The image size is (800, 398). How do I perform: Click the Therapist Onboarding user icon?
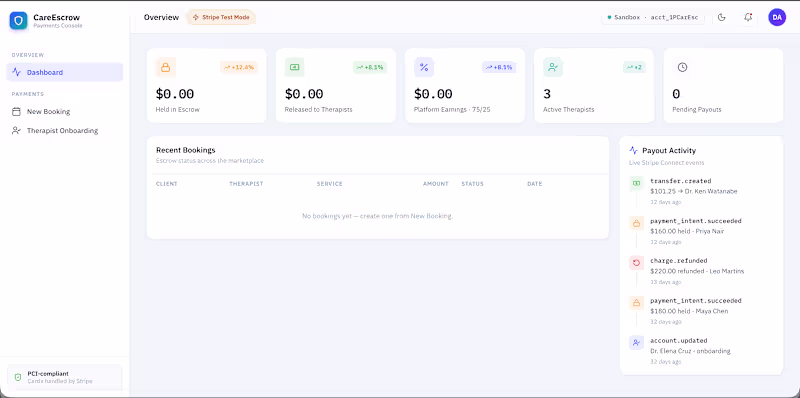click(x=16, y=131)
